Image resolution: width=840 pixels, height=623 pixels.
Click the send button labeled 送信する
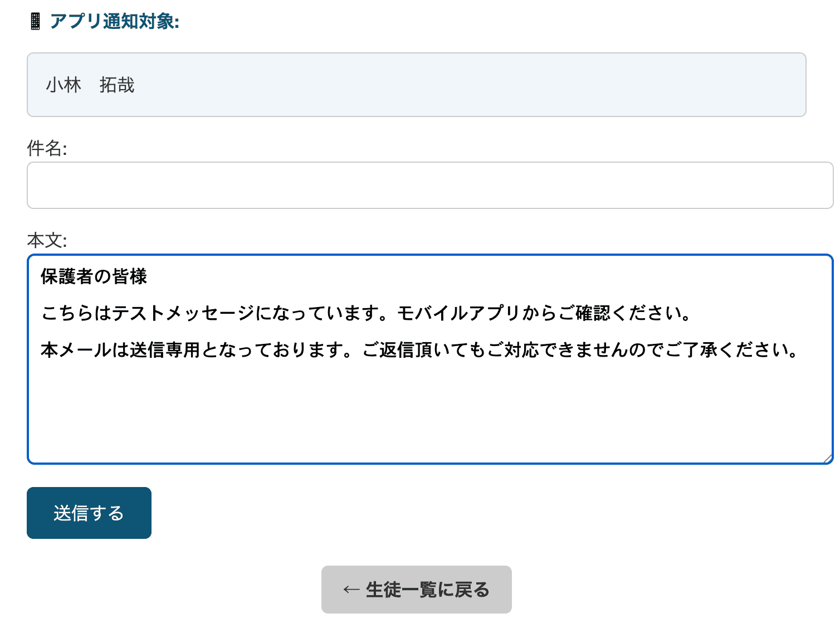(89, 513)
